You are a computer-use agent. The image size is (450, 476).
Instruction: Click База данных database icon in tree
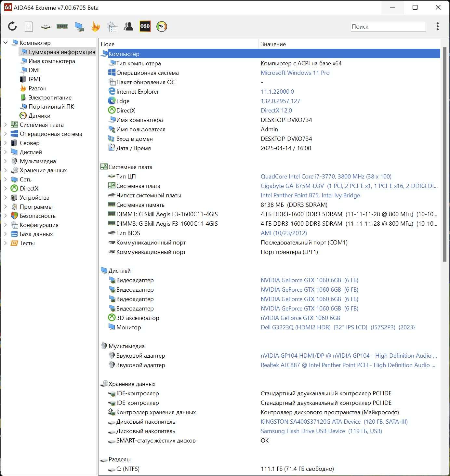(x=14, y=234)
